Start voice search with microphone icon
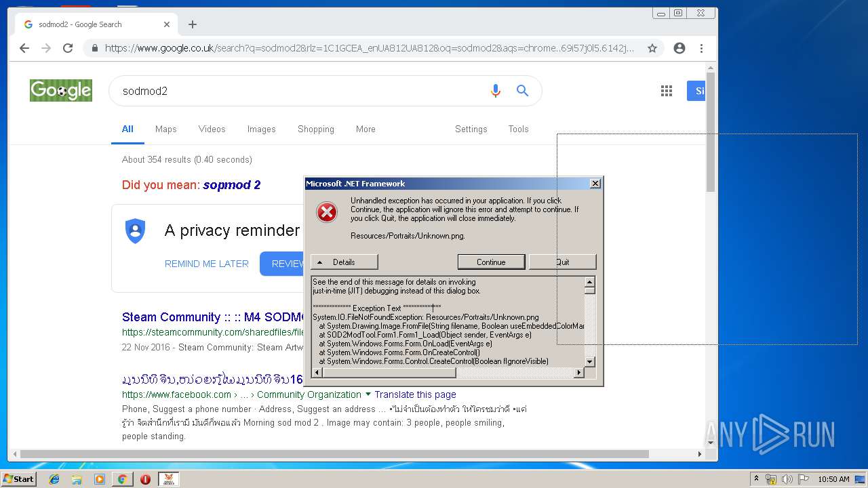This screenshot has width=868, height=488. 496,91
